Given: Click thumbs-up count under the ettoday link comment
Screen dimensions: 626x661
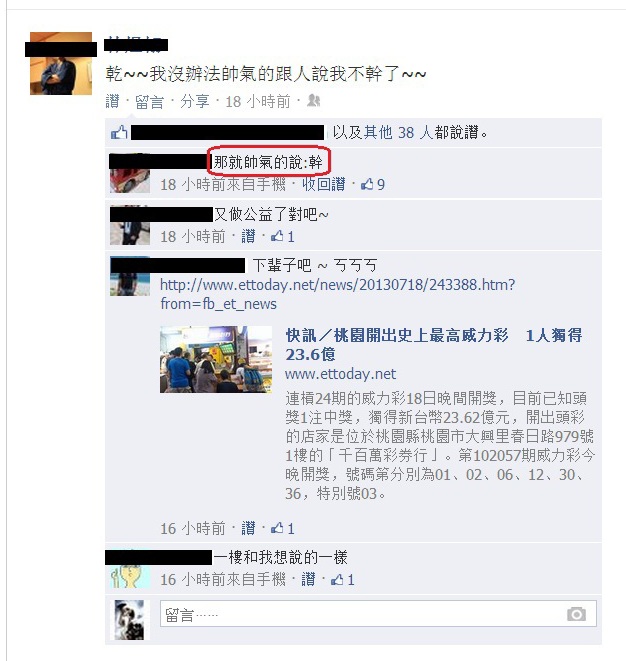Looking at the screenshot, I should pos(282,528).
